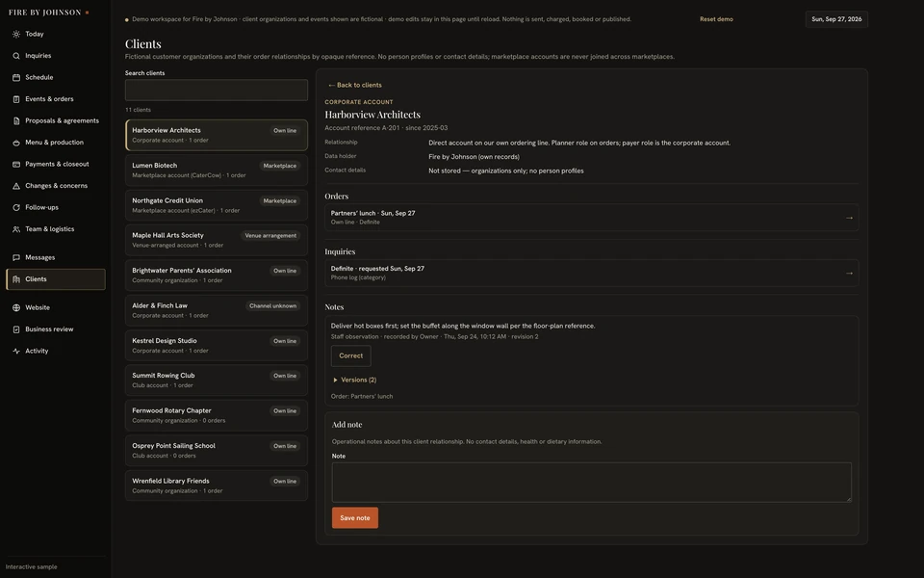Click the Messages speech bubble icon

click(16, 258)
